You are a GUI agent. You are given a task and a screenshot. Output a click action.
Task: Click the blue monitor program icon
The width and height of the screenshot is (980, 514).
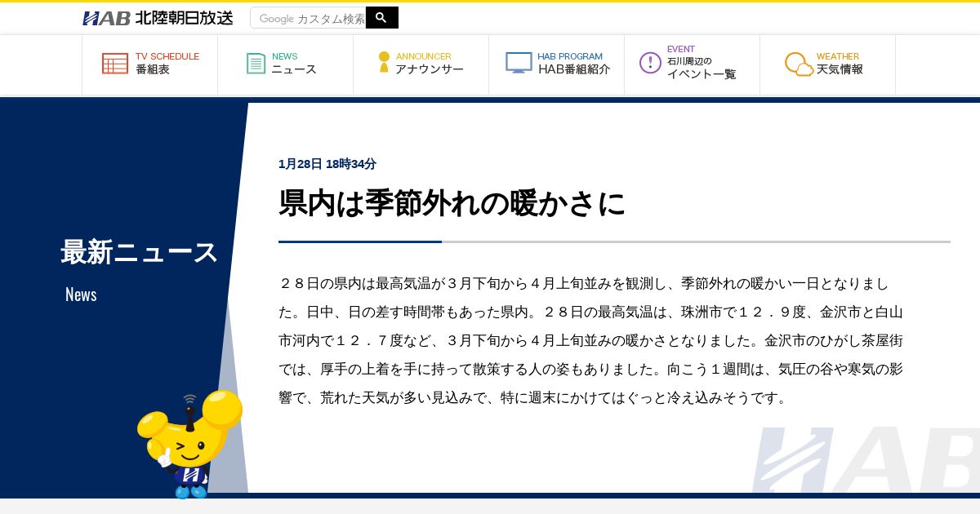(519, 63)
